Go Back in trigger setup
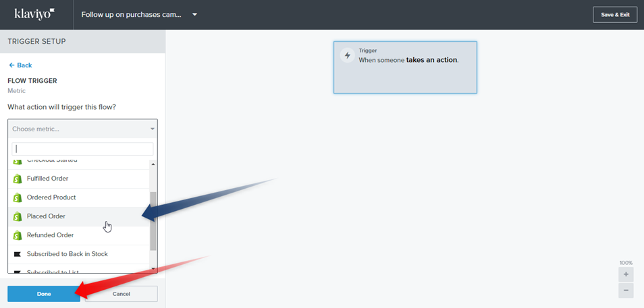 click(20, 65)
